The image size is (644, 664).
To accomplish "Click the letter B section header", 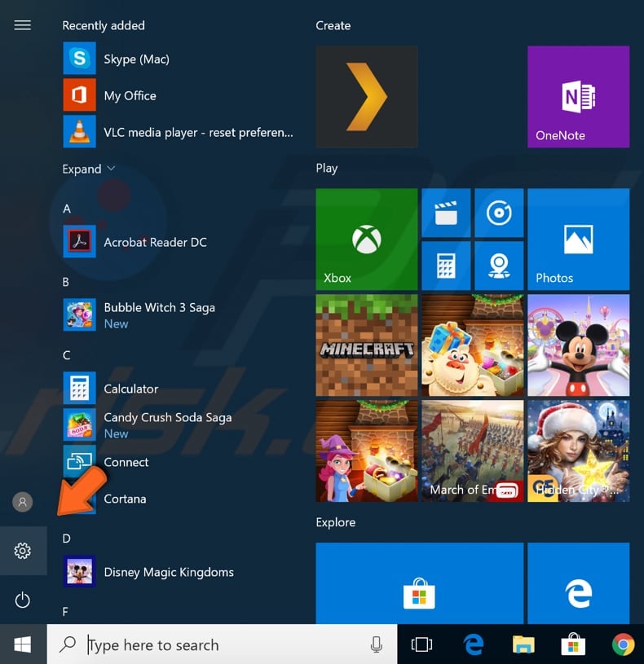I will 66,282.
